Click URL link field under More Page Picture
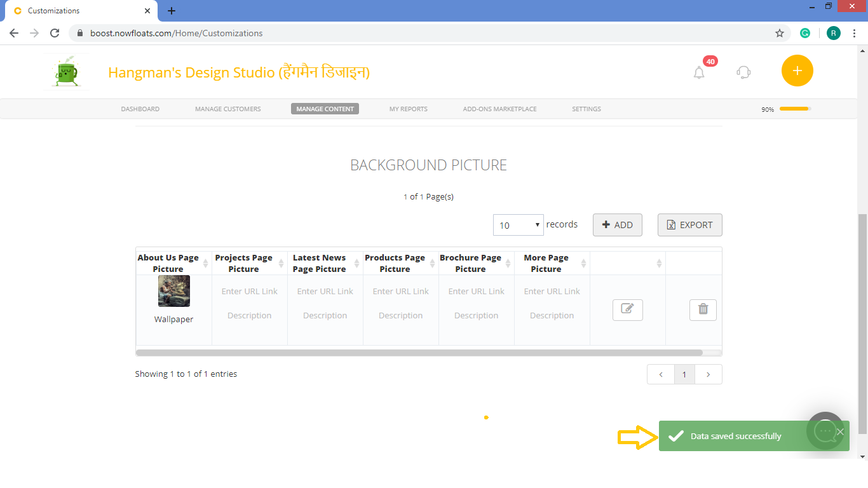 click(x=552, y=291)
